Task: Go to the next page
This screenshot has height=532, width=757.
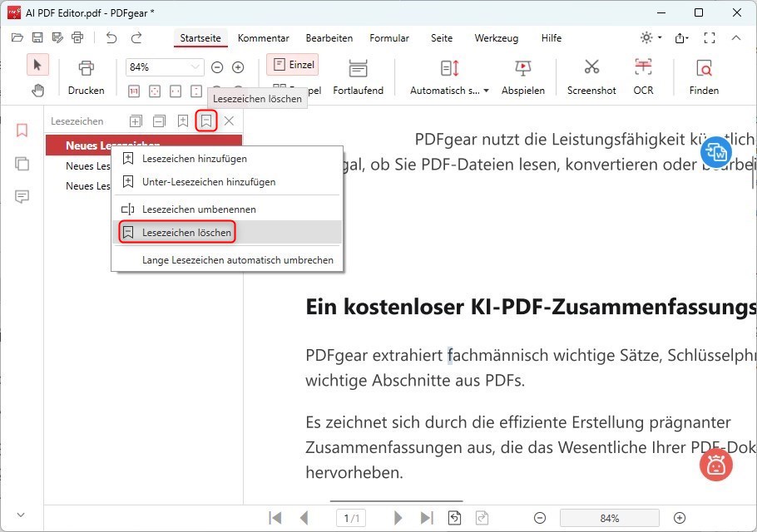Action: (x=398, y=518)
